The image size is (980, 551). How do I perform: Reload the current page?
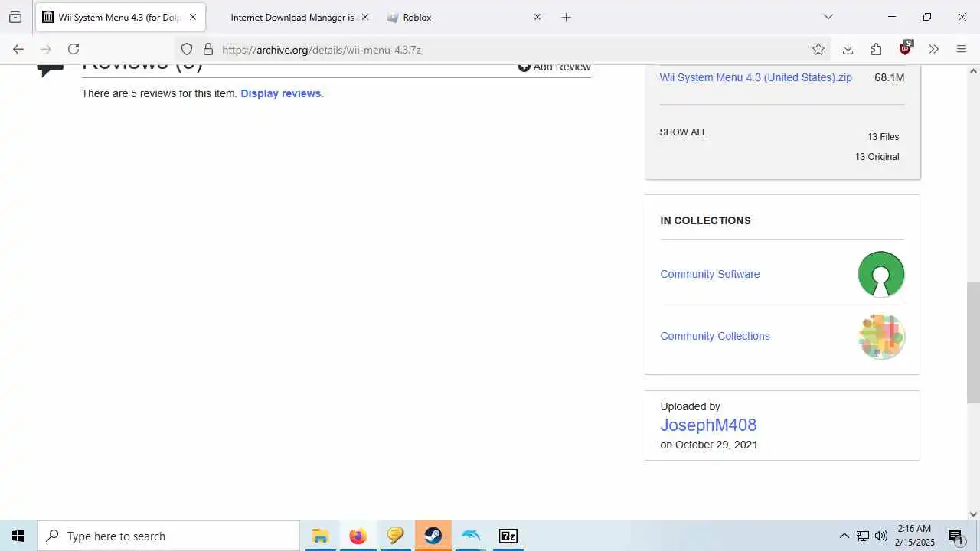(73, 49)
